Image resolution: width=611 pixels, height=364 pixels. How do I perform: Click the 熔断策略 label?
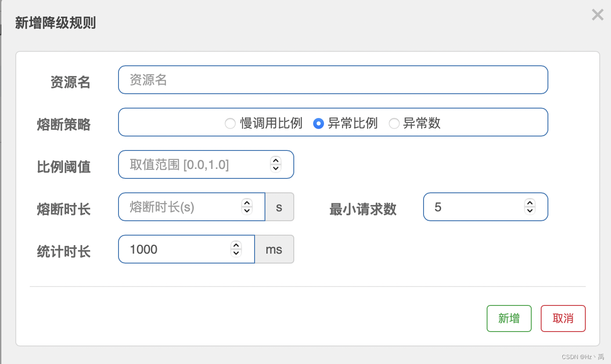coord(64,125)
